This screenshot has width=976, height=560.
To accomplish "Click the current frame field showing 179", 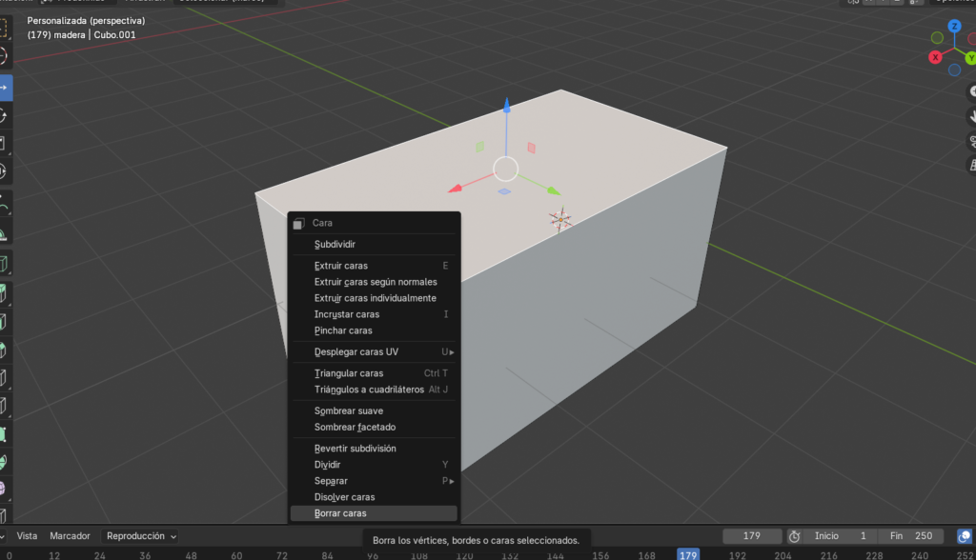I will [752, 536].
